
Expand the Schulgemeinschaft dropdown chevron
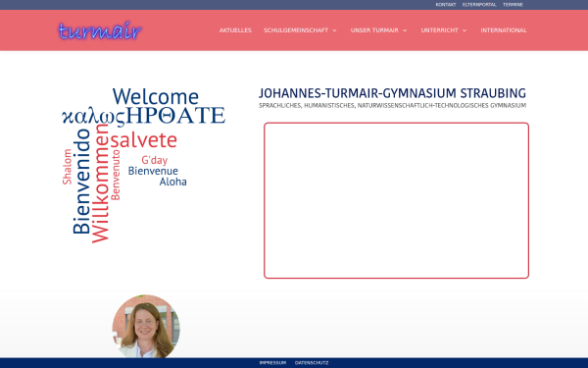tap(334, 30)
